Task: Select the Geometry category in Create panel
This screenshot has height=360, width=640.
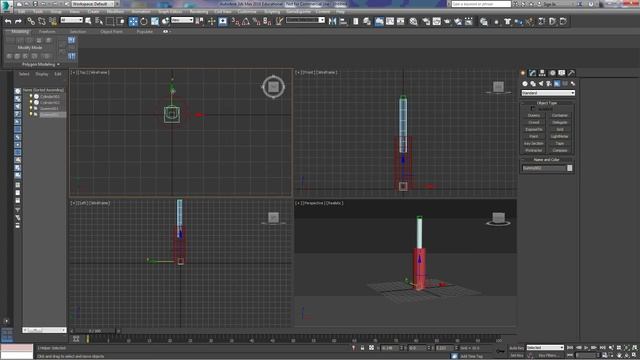Action: click(525, 83)
